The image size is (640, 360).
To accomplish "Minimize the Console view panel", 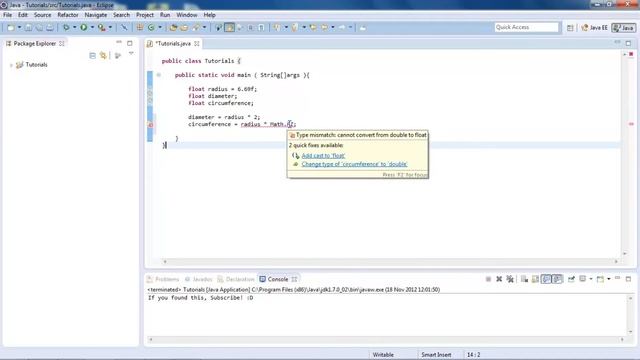I will click(x=617, y=278).
